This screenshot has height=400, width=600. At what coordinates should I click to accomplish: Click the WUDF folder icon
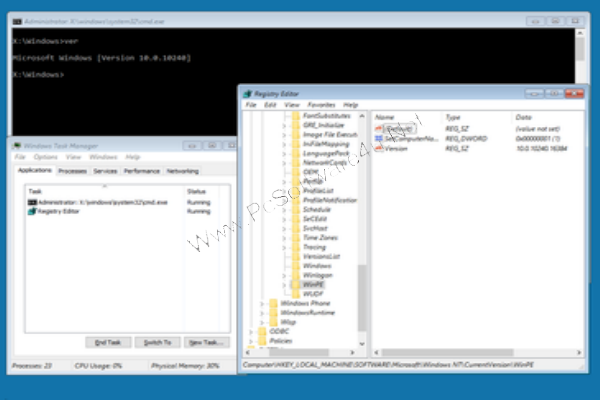296,294
